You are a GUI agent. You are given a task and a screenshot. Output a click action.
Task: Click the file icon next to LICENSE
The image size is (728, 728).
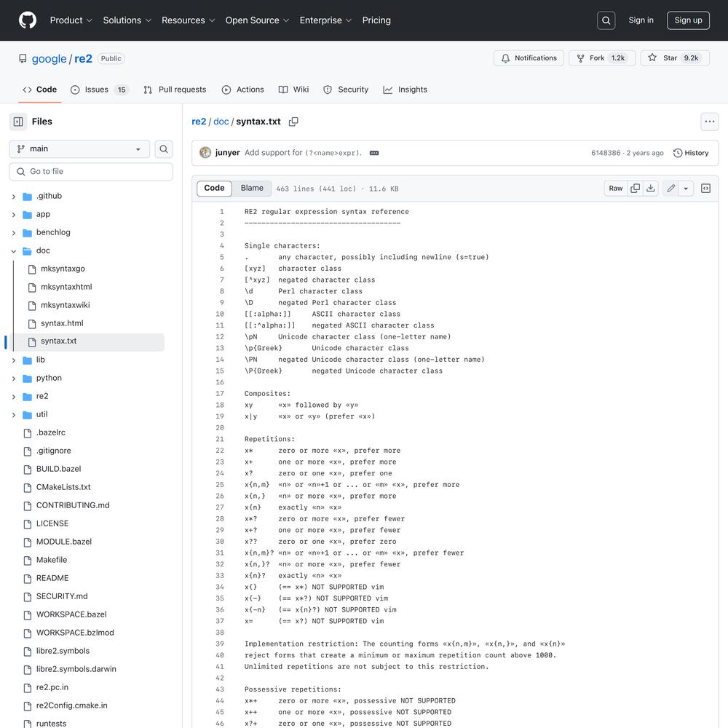click(x=28, y=523)
